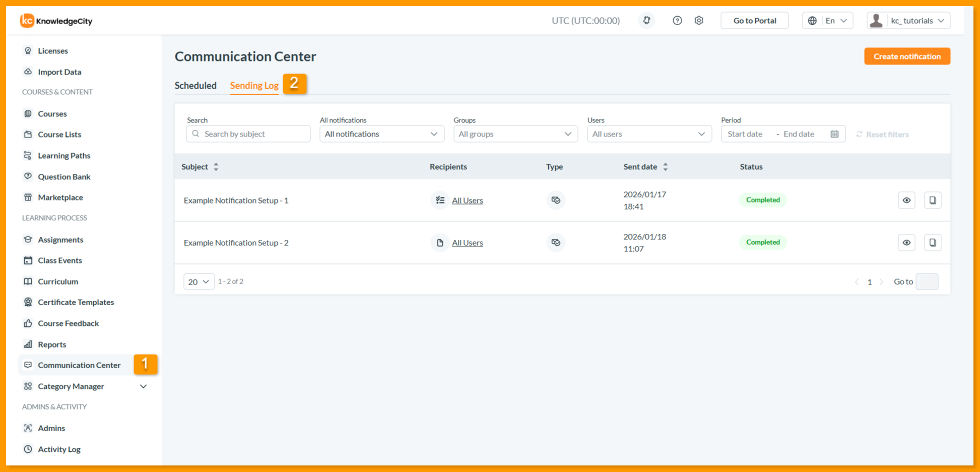The image size is (980, 472).
Task: Click the Go to Portal button
Action: [754, 21]
